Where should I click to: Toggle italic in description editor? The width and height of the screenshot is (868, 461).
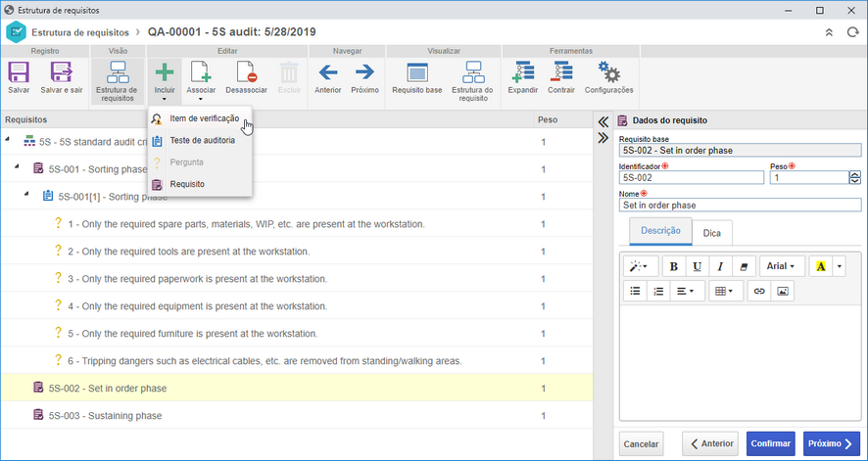pyautogui.click(x=720, y=266)
